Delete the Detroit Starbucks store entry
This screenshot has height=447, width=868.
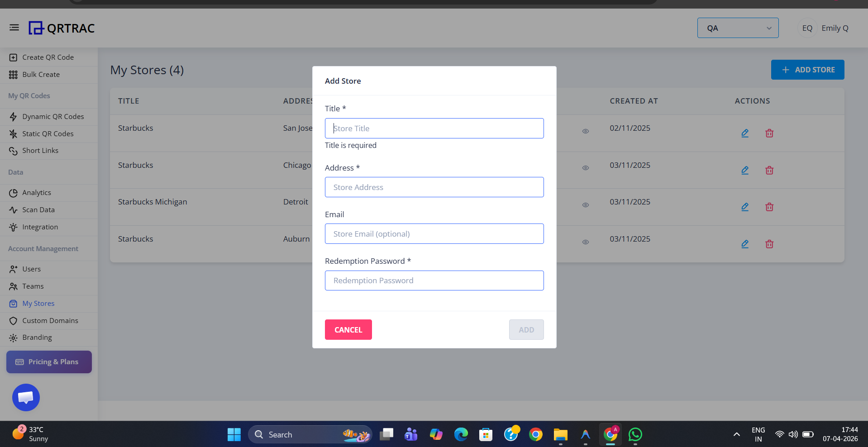tap(769, 207)
